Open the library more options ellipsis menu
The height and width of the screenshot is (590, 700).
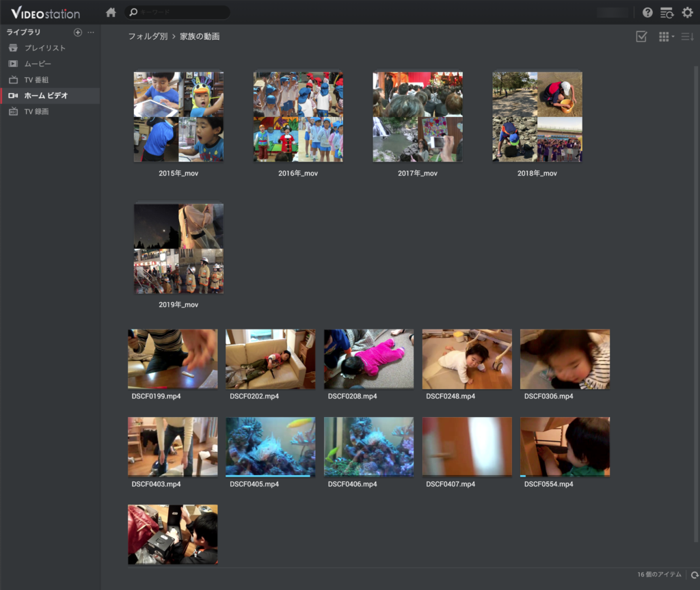tap(91, 32)
